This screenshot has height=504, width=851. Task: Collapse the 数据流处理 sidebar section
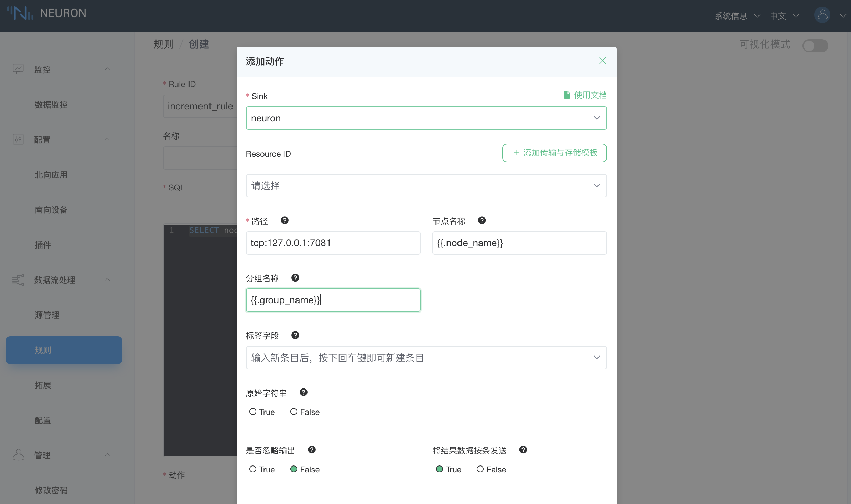(107, 280)
